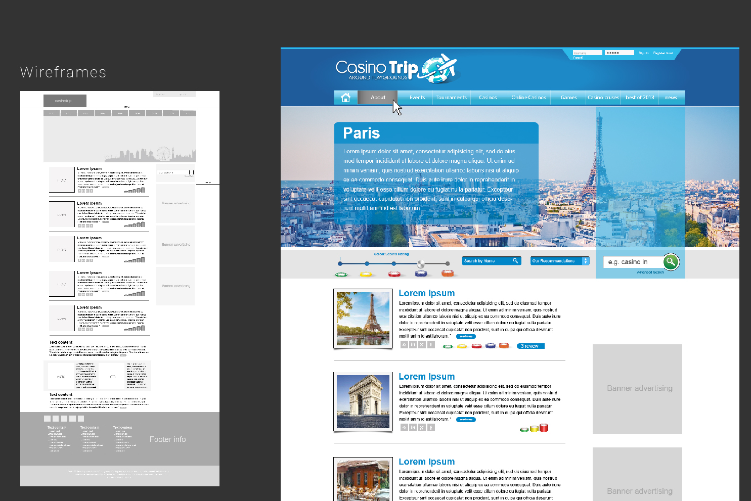The width and height of the screenshot is (751, 501).
Task: Select the green chip under the filter slider
Action: tap(341, 274)
